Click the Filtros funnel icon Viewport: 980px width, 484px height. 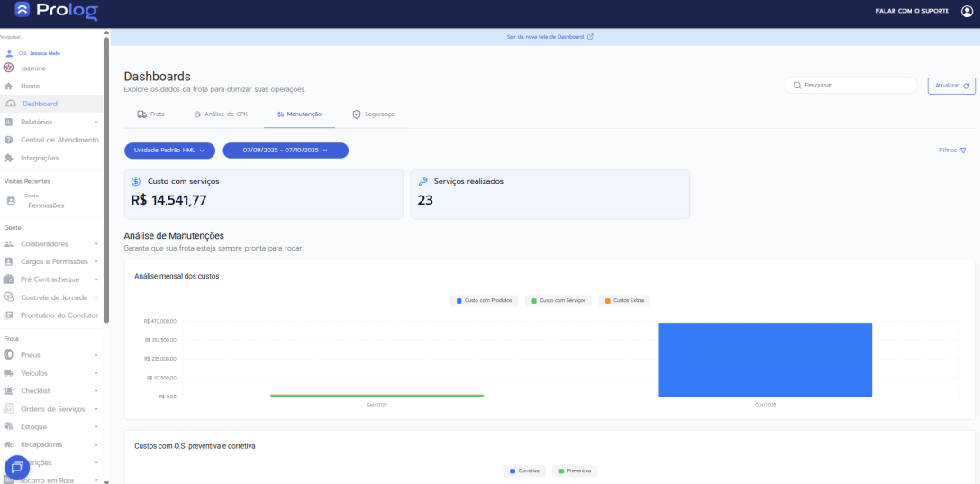pyautogui.click(x=963, y=151)
